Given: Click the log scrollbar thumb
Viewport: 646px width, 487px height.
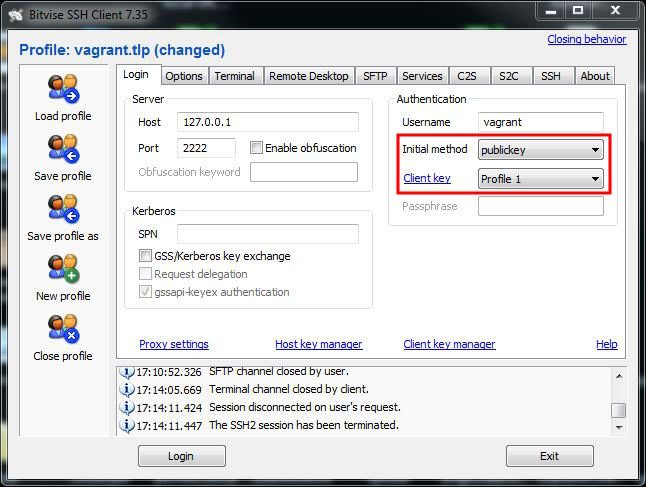Looking at the screenshot, I should pyautogui.click(x=619, y=410).
